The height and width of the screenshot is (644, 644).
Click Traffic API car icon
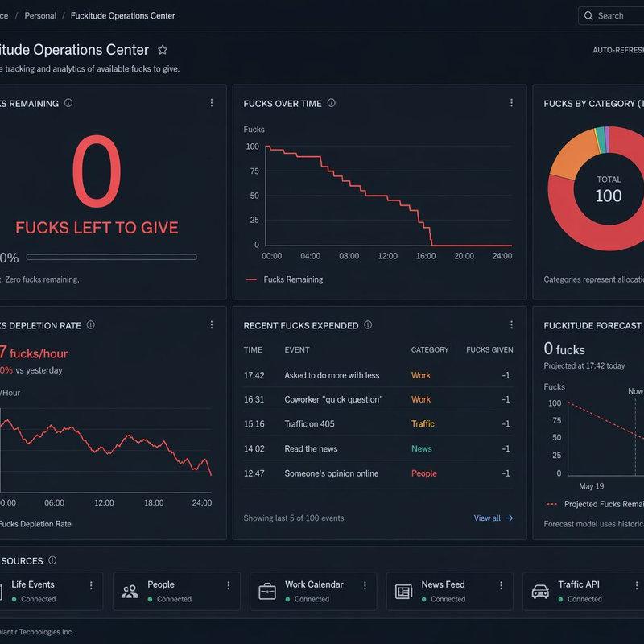click(540, 592)
